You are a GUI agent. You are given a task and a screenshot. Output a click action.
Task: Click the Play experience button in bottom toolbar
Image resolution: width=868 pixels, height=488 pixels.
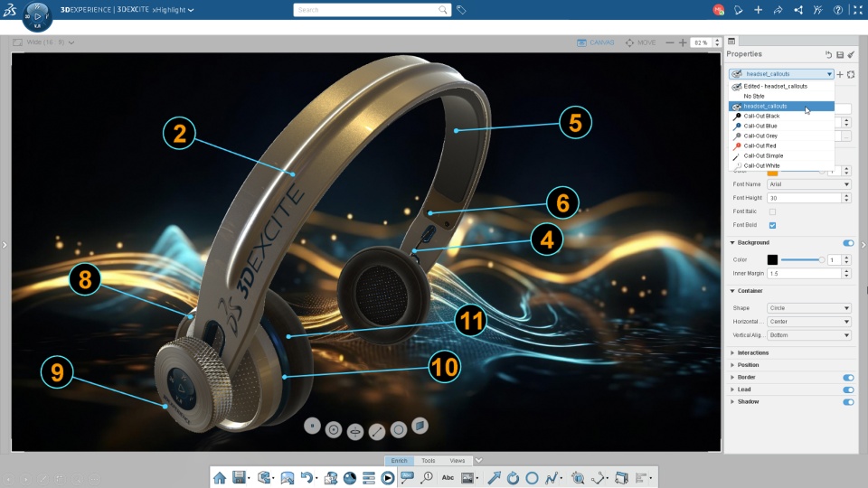pos(388,477)
